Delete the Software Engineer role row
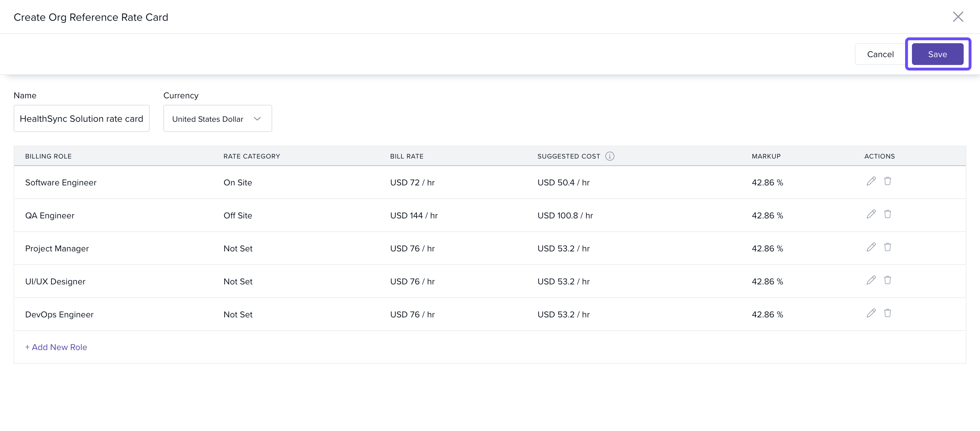 point(887,181)
